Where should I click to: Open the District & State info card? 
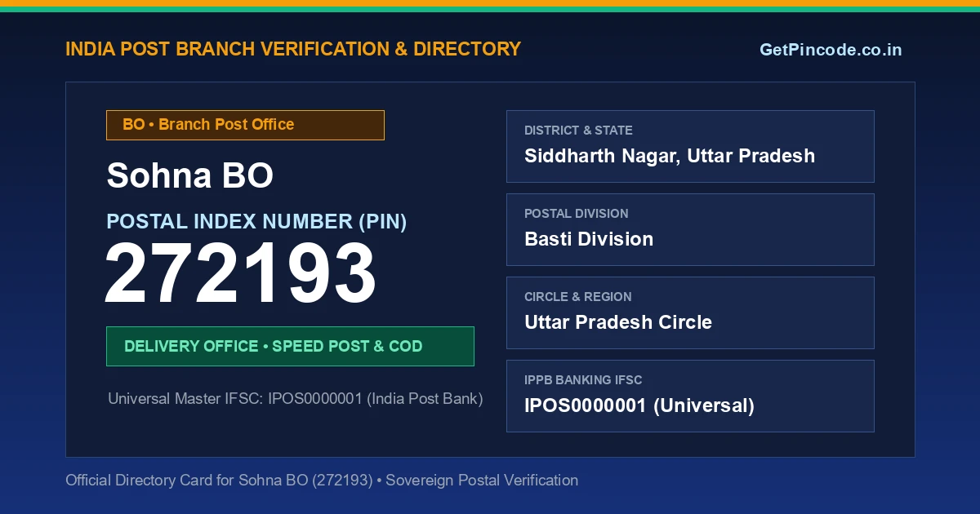point(690,146)
